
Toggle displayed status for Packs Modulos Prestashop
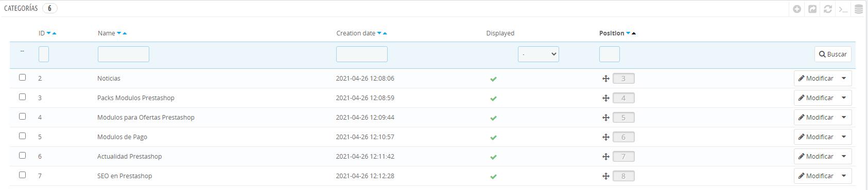point(493,99)
